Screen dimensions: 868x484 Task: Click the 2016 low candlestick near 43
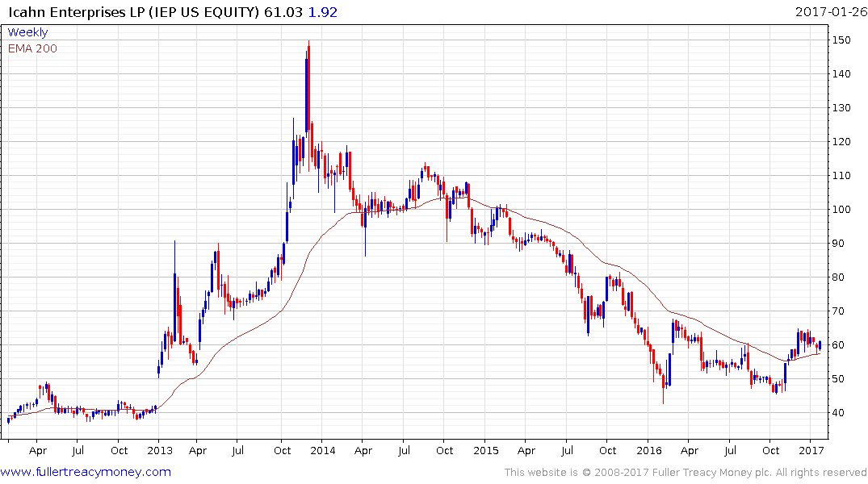click(x=663, y=388)
